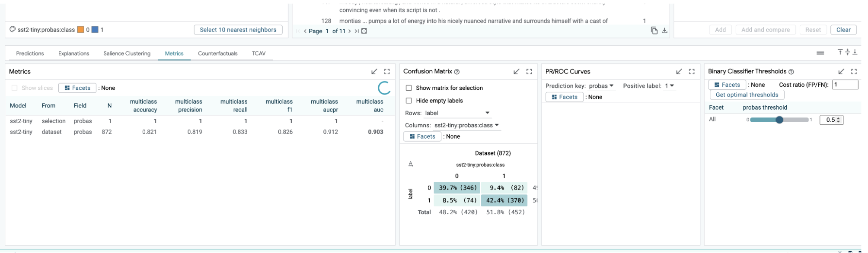Toggle the Show slices checkbox
The width and height of the screenshot is (868, 253).
point(15,88)
